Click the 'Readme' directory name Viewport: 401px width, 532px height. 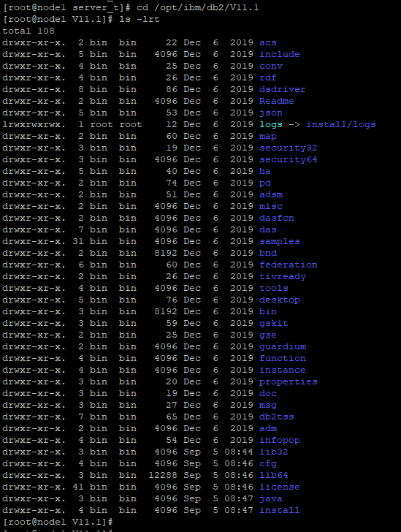[x=277, y=101]
